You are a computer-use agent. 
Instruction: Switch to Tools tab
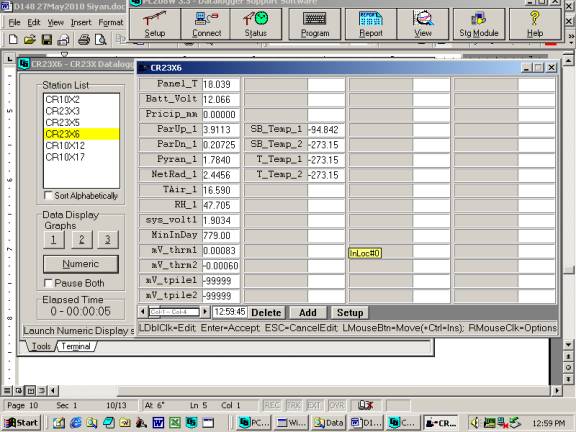41,346
